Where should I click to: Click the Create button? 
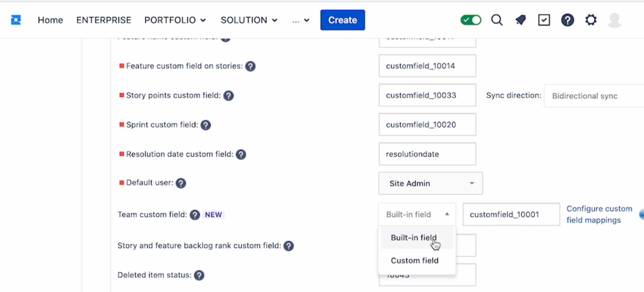point(342,20)
